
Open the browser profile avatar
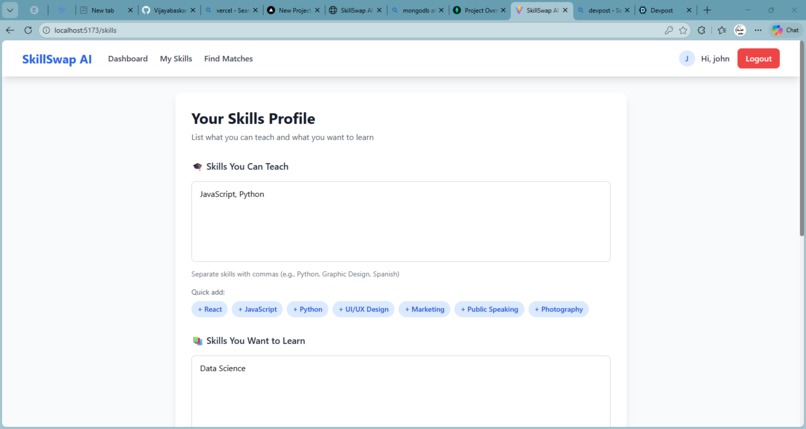(740, 30)
